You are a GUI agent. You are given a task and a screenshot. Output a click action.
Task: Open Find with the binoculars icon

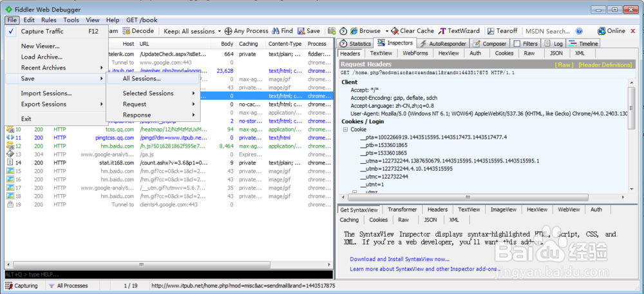(276, 31)
